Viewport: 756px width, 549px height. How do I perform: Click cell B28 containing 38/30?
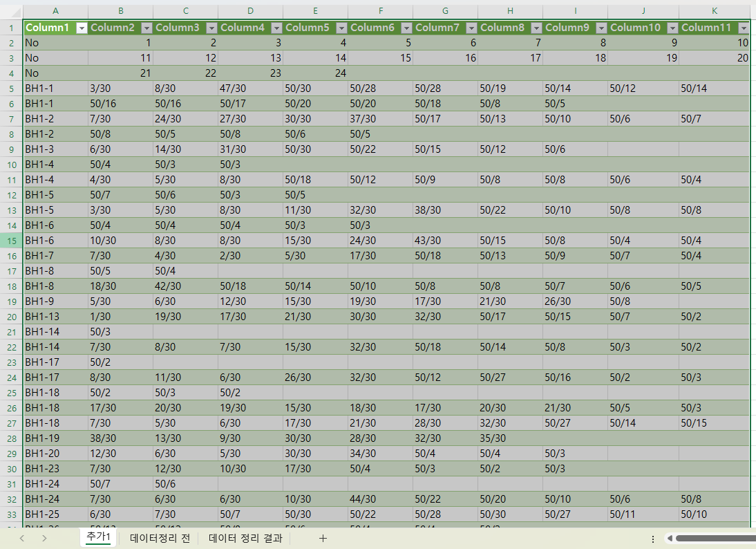pos(120,438)
